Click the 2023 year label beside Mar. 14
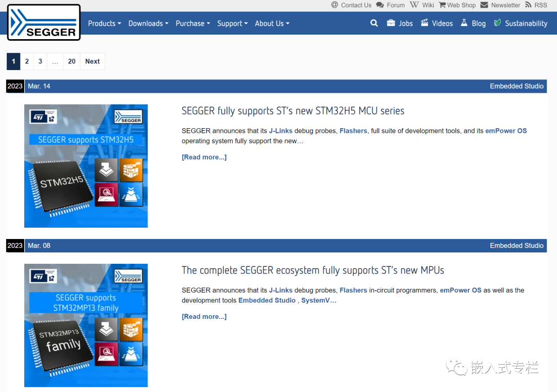 click(x=15, y=86)
